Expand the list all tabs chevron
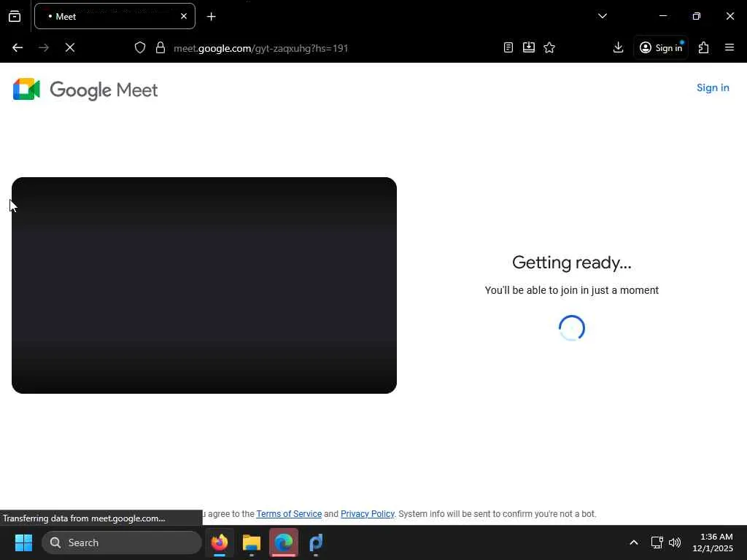The image size is (747, 560). click(603, 16)
